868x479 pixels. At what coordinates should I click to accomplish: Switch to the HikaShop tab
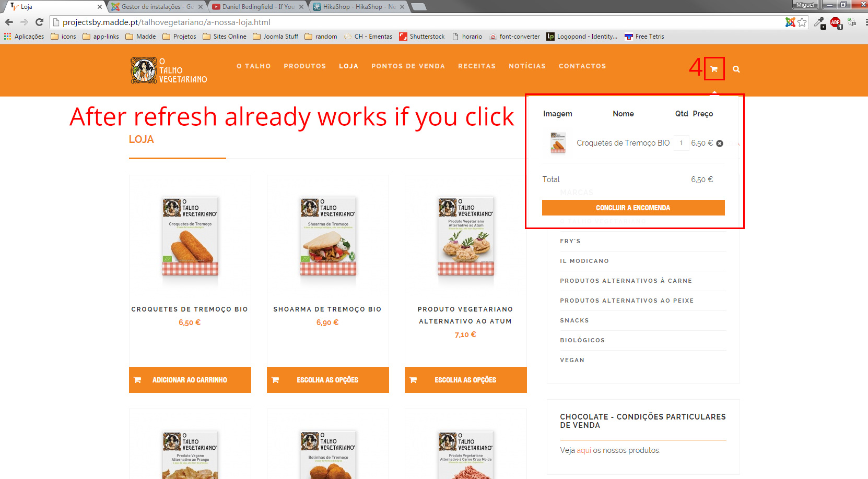click(x=358, y=7)
